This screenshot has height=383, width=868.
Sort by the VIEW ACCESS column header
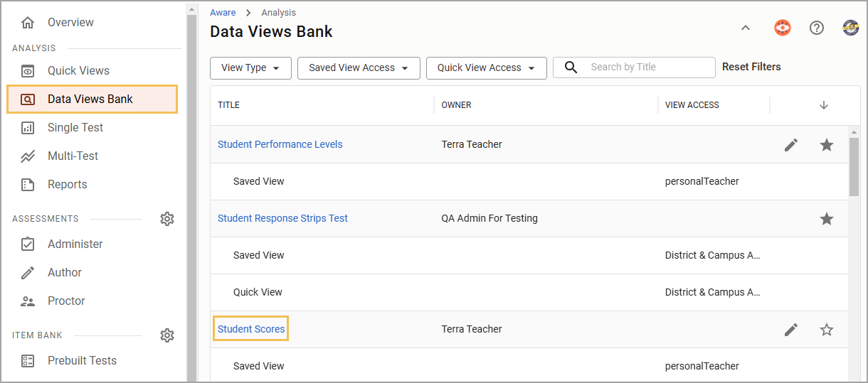692,105
